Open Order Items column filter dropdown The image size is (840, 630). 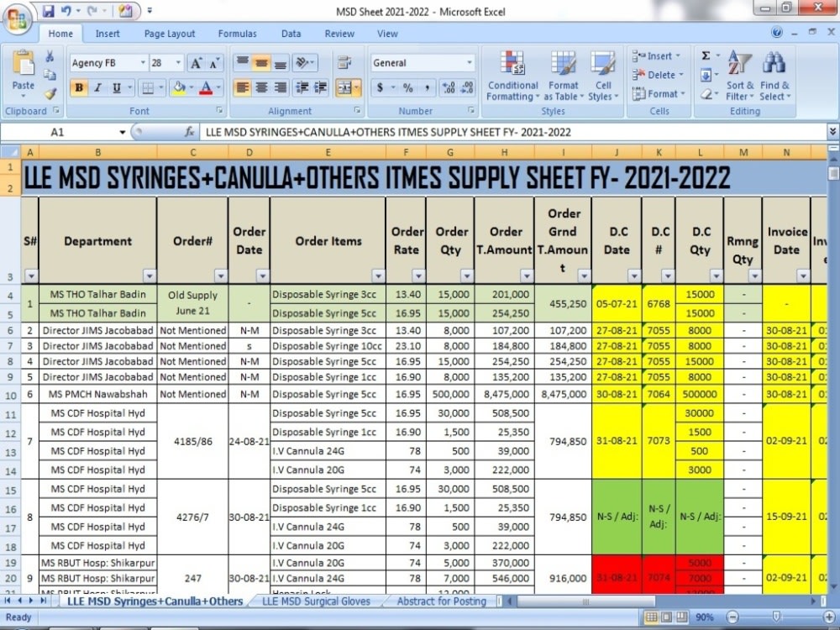[x=379, y=276]
